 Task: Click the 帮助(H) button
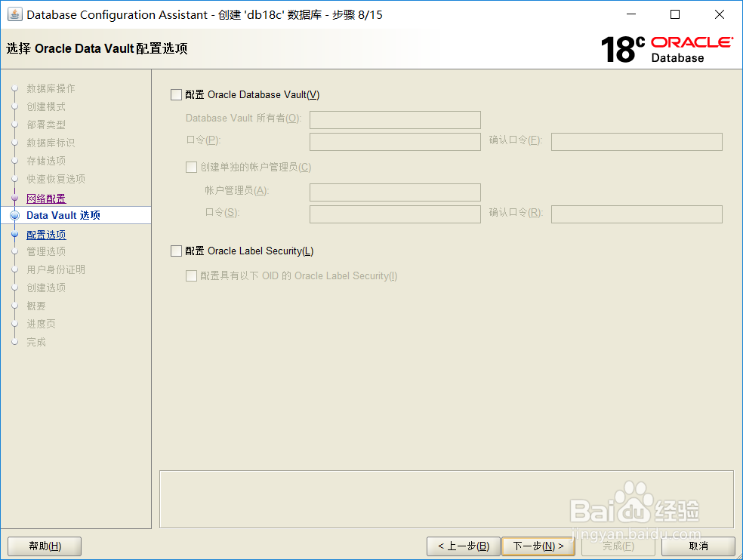click(x=44, y=546)
